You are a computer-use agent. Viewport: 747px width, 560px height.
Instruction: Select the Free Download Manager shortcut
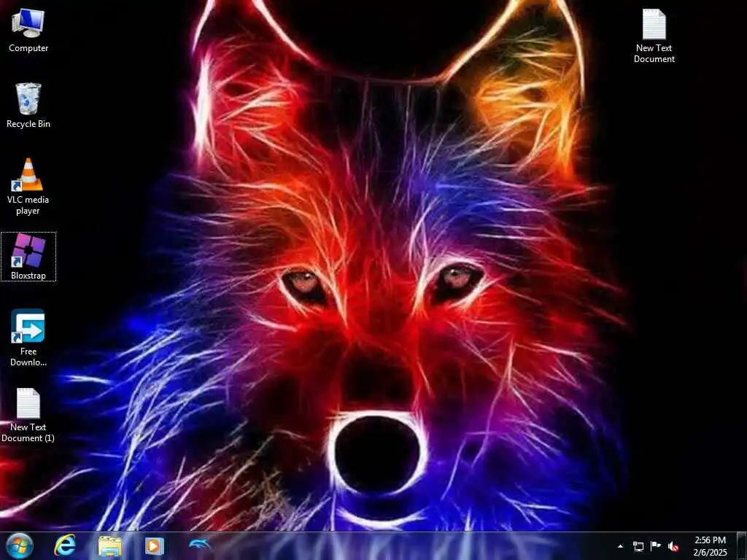click(28, 338)
